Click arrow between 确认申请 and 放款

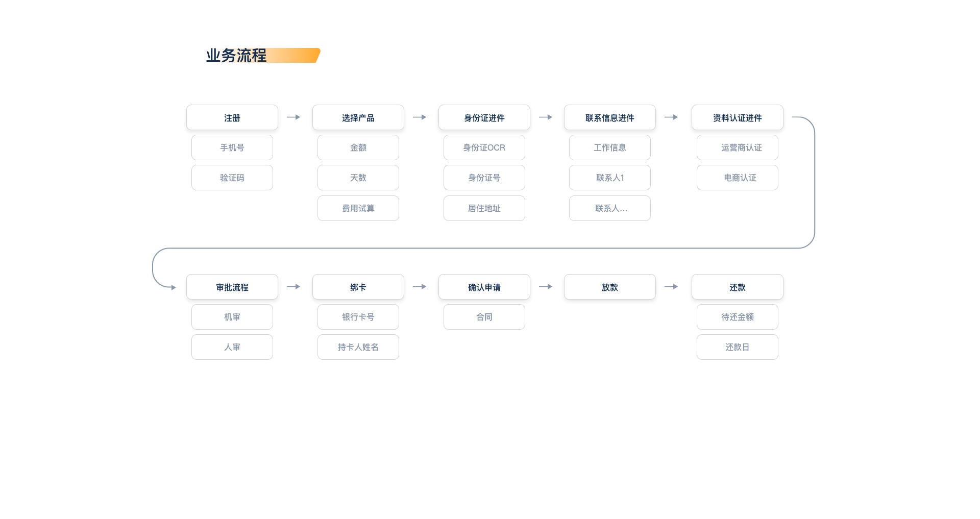coord(546,287)
